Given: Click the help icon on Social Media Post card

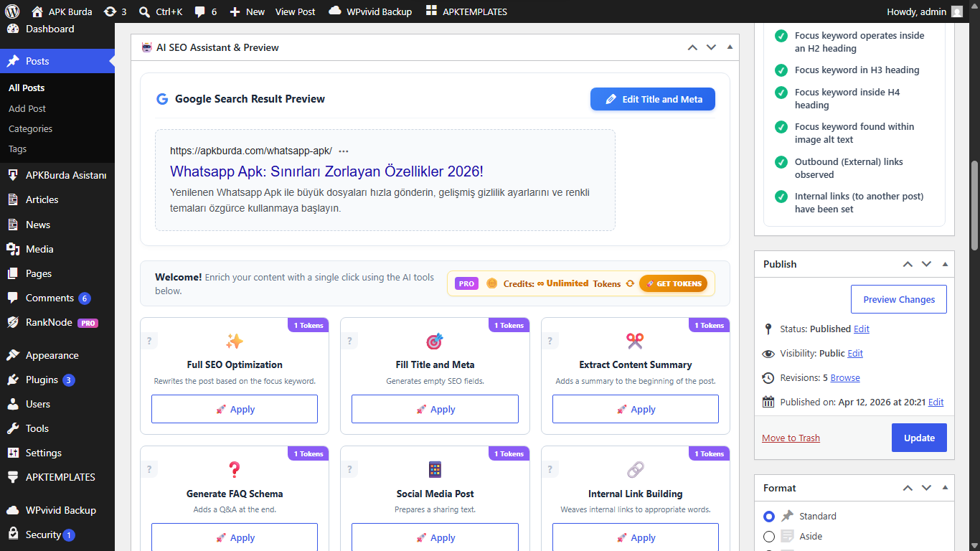Looking at the screenshot, I should pos(349,469).
